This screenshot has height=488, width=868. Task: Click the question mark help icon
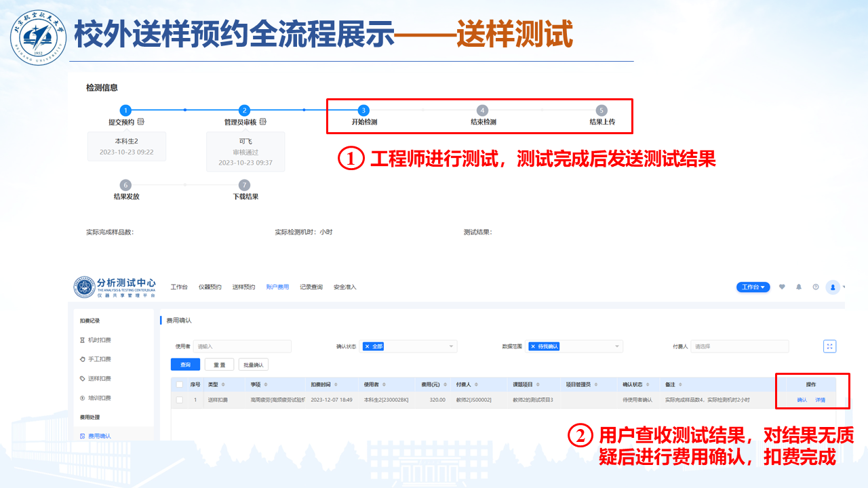pos(816,287)
